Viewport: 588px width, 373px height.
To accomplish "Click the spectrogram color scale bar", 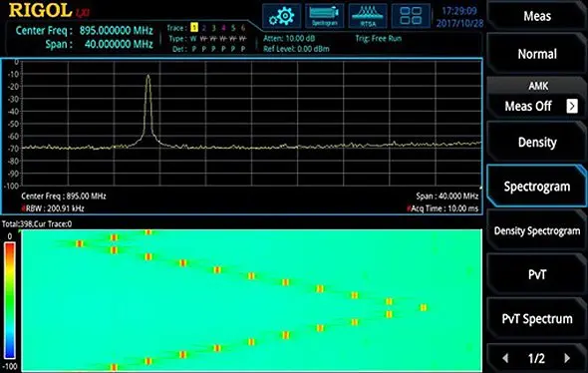I will (10, 300).
